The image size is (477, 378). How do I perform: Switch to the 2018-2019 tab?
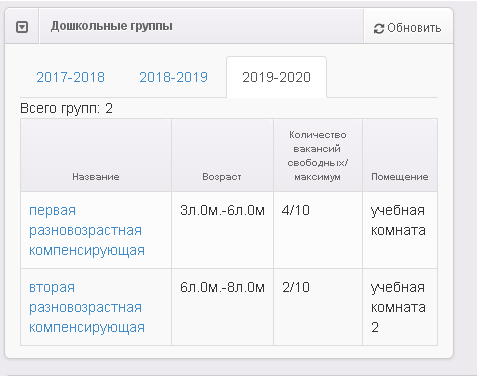click(x=173, y=77)
